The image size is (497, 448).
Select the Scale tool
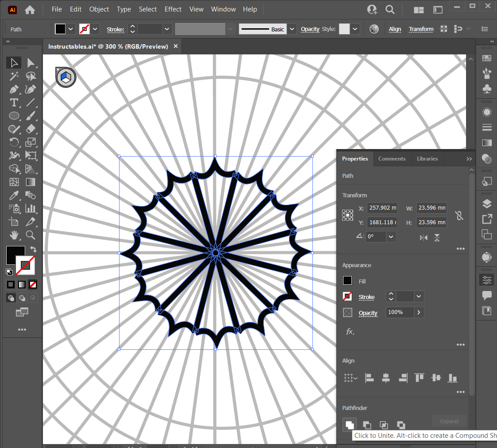point(31,142)
